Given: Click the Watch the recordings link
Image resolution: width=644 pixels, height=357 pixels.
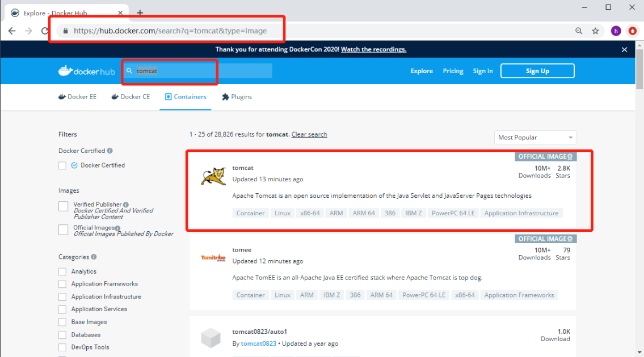Looking at the screenshot, I should (374, 49).
